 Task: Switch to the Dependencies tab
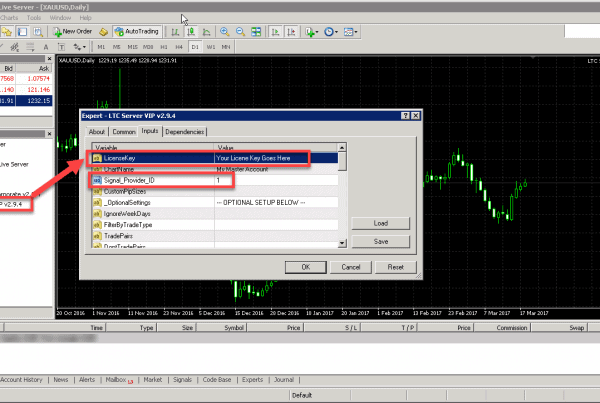pyautogui.click(x=184, y=132)
